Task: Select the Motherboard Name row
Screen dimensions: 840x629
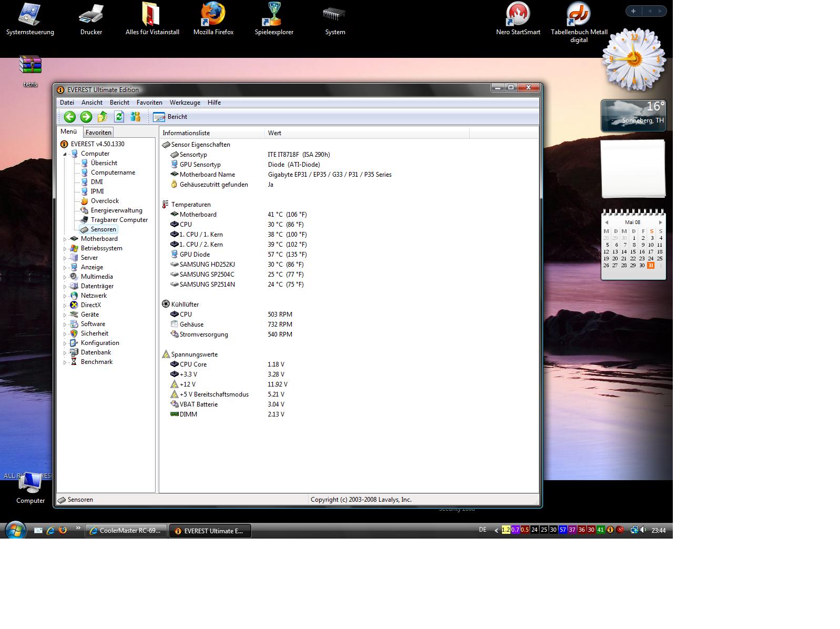Action: (x=349, y=175)
